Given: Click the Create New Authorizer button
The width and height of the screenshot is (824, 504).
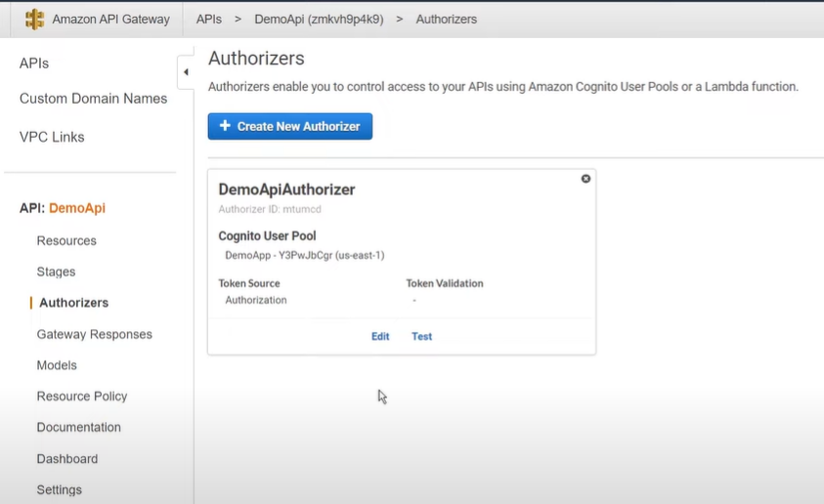Looking at the screenshot, I should tap(290, 127).
